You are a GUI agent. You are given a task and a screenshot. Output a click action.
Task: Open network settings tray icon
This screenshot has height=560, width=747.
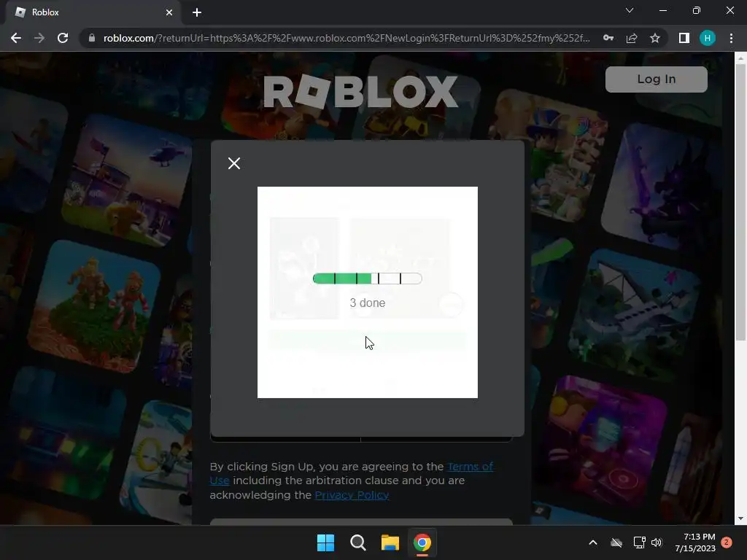[639, 542]
